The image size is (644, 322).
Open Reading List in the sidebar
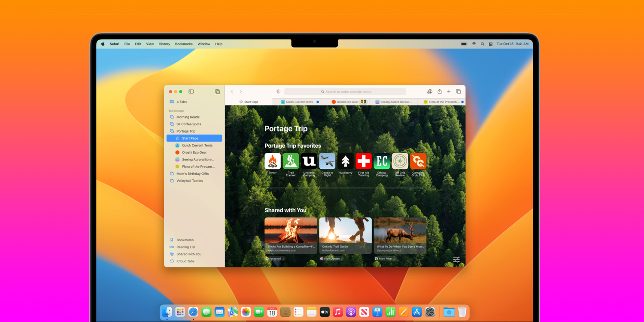pyautogui.click(x=185, y=247)
